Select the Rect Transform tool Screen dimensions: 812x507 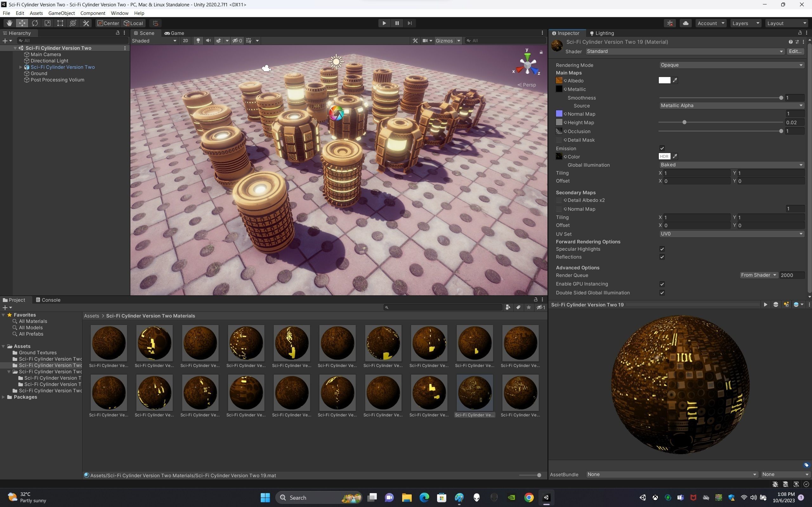pos(60,23)
